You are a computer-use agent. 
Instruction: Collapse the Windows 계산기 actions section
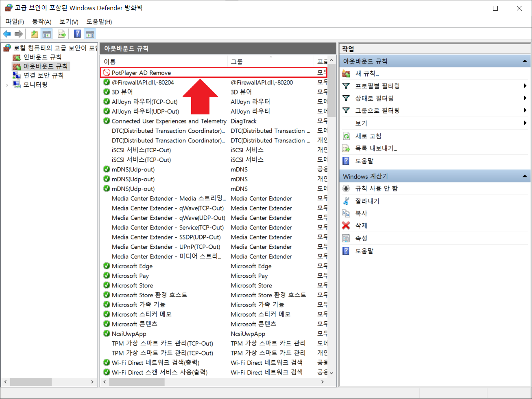coord(525,176)
